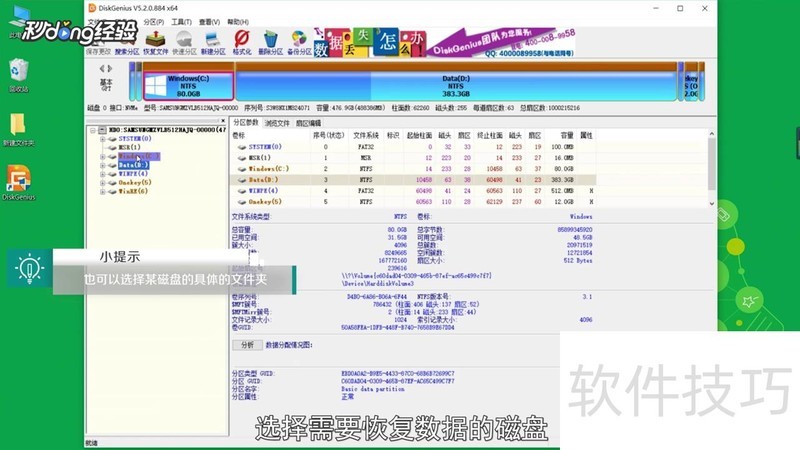
Task: Expand the Windows(C:) tree node
Action: (103, 157)
